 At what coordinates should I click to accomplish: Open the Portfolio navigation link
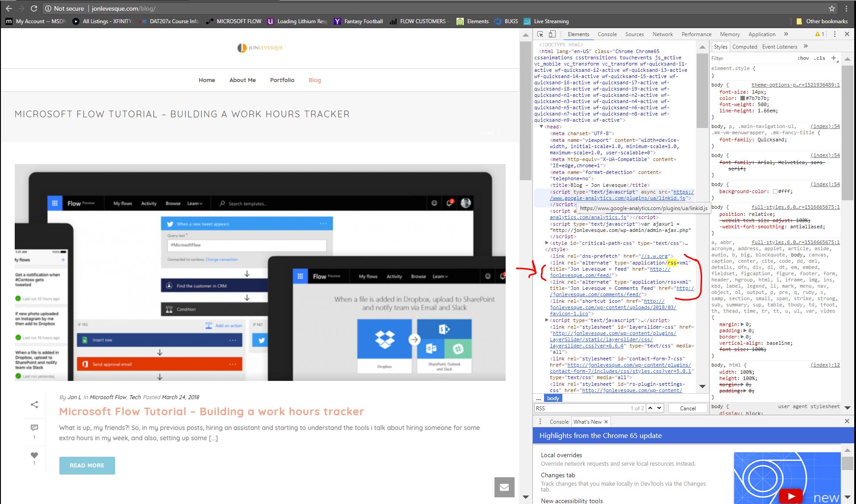click(x=282, y=80)
